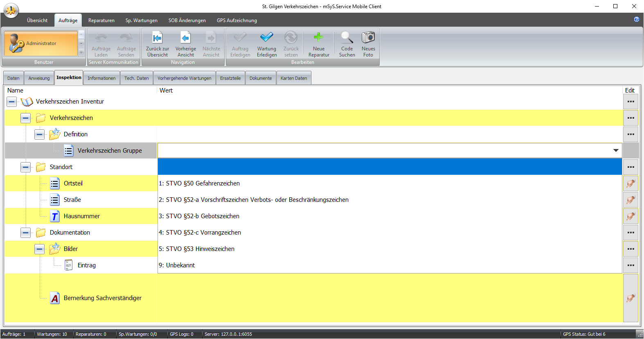
Task: Select option 1: STVO §50 Gefahrenzeichen
Action: tap(199, 183)
